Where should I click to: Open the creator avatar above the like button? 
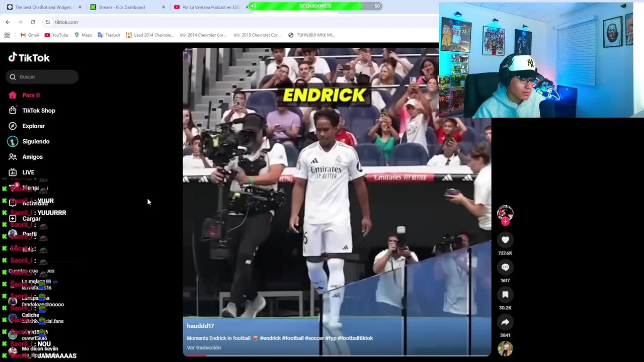pyautogui.click(x=505, y=212)
